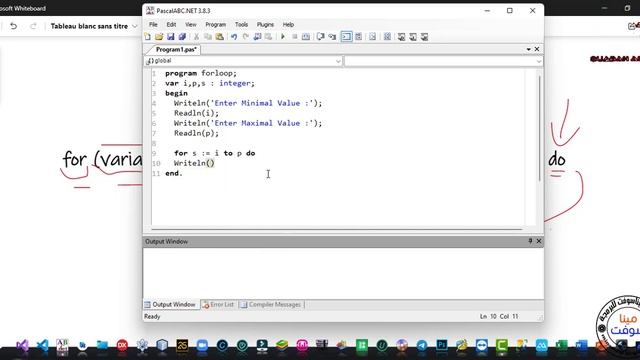The height and width of the screenshot is (360, 640).
Task: Redo in the Whiteboard window
Action: pyautogui.click(x=33, y=26)
